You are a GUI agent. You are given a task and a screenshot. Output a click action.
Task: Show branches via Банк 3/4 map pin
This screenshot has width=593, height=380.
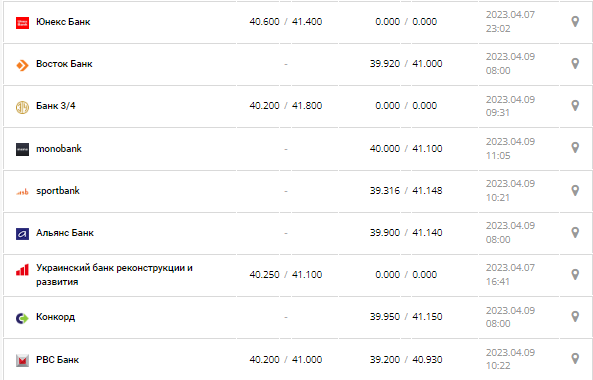[575, 105]
